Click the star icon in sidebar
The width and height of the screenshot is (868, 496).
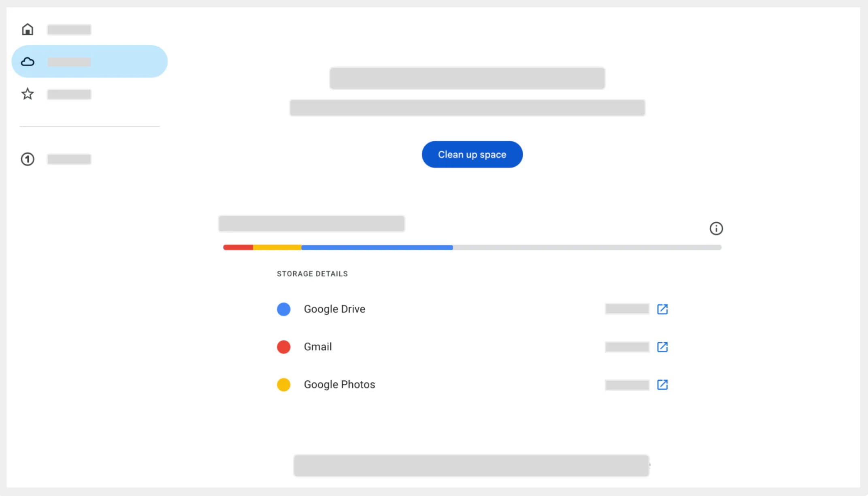pyautogui.click(x=28, y=94)
